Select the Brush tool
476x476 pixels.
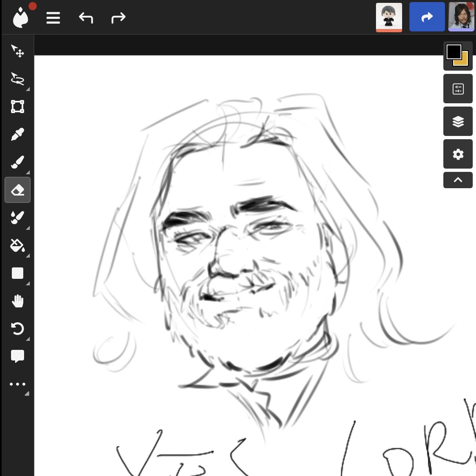pyautogui.click(x=18, y=162)
